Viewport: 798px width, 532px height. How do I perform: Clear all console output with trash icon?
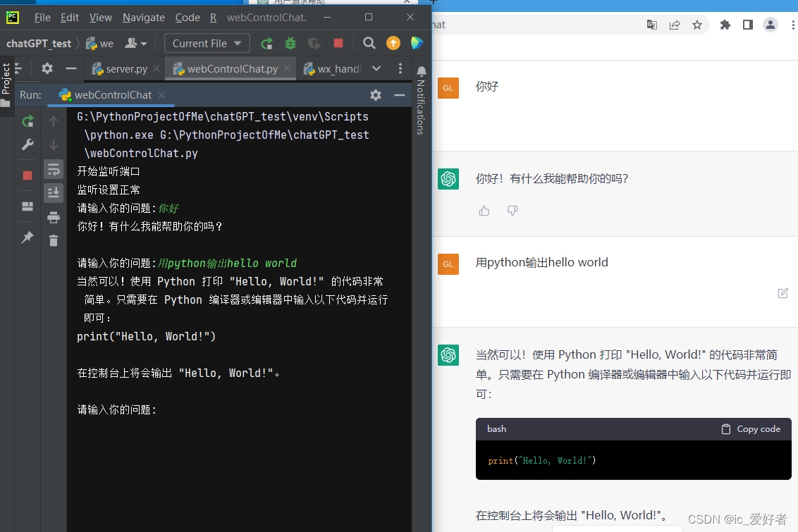54,240
